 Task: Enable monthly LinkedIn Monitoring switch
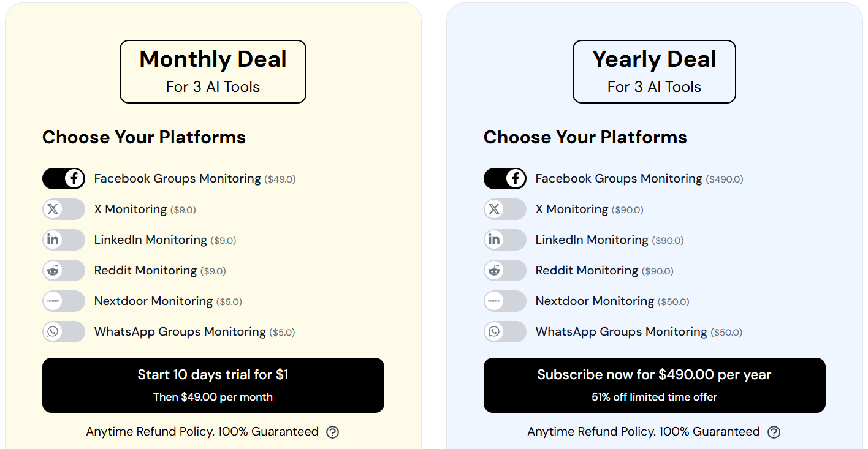pos(64,240)
